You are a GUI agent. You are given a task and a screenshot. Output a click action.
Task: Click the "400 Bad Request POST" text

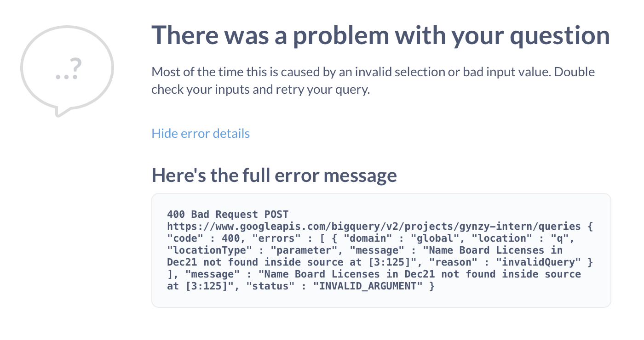click(x=227, y=214)
